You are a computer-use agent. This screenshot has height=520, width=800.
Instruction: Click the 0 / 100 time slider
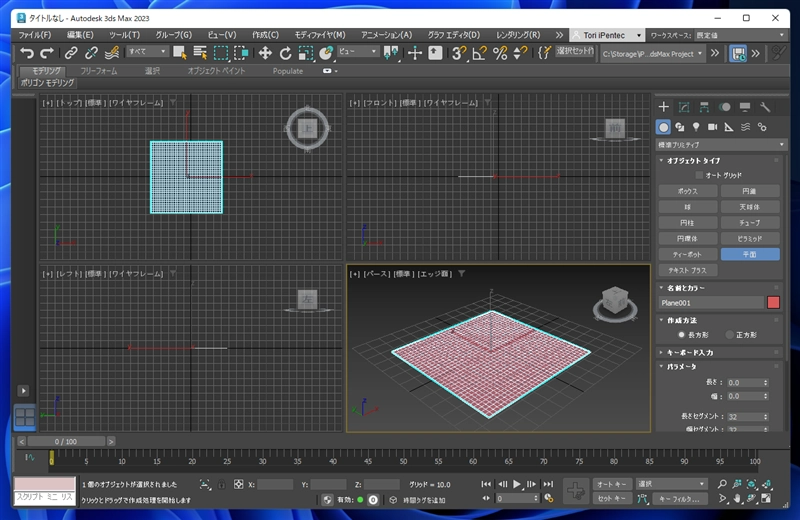66,441
